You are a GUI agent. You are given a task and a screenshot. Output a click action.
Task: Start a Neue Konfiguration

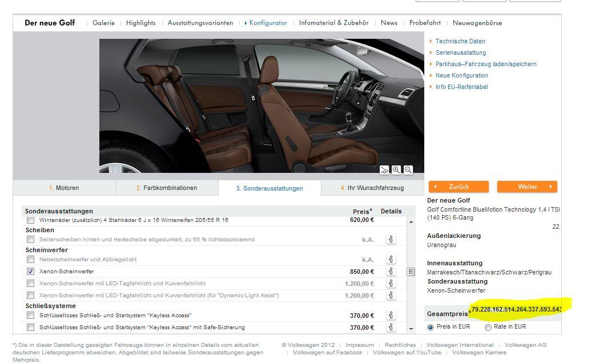point(462,75)
